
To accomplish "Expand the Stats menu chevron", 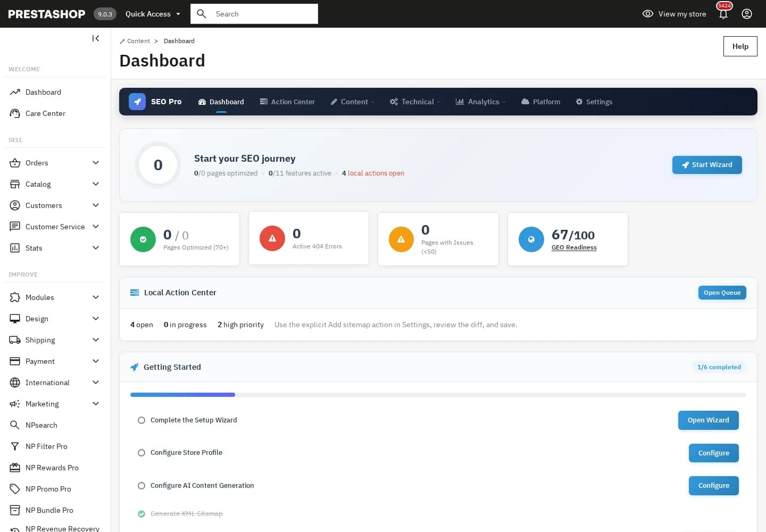I will point(96,248).
